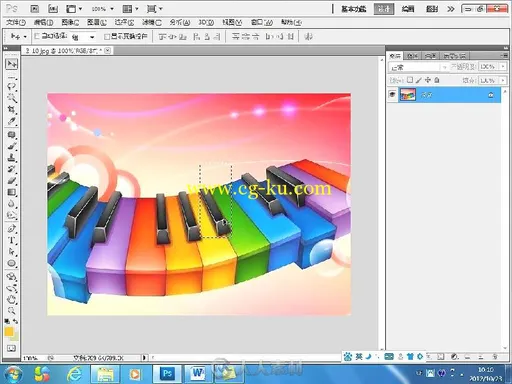Click the swap foreground/background colors icon
512x384 pixels.
pyautogui.click(x=16, y=321)
